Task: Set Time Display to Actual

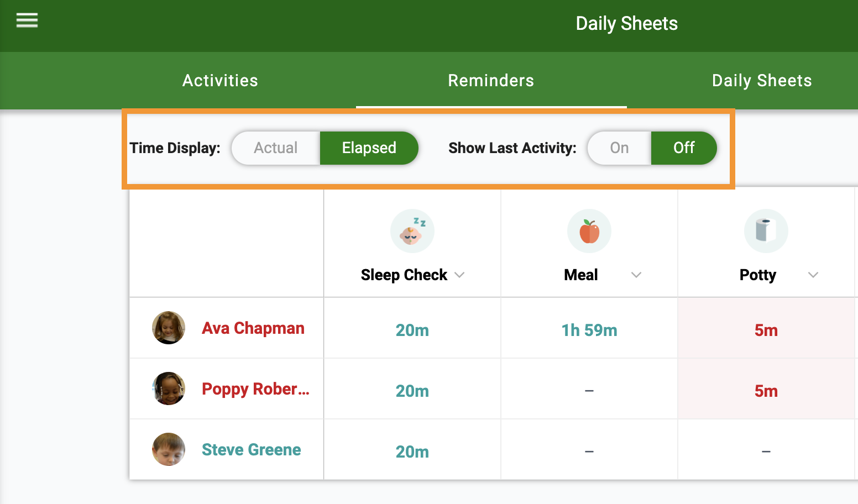Action: 276,148
